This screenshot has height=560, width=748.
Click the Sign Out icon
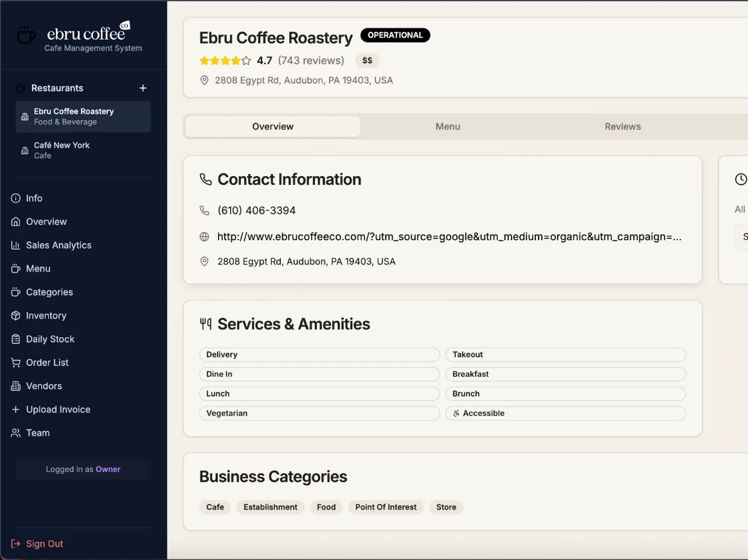pyautogui.click(x=15, y=544)
